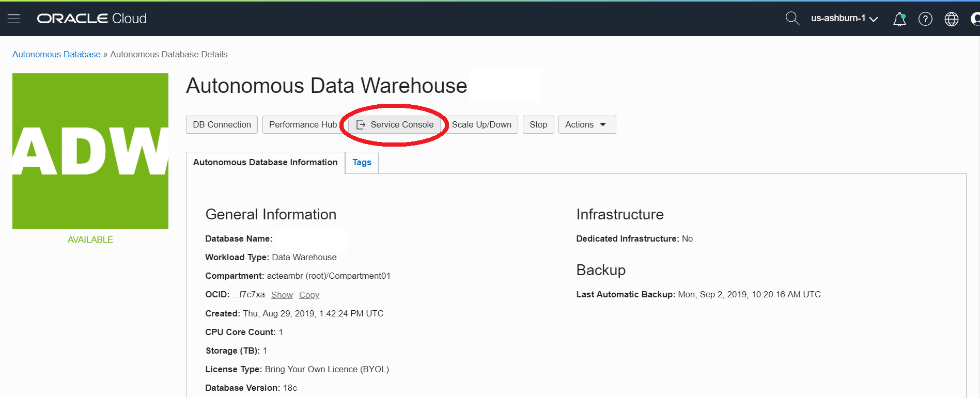The height and width of the screenshot is (398, 980).
Task: Click the 'Created: Thu, Aug 29, 2019' text
Action: (x=294, y=313)
